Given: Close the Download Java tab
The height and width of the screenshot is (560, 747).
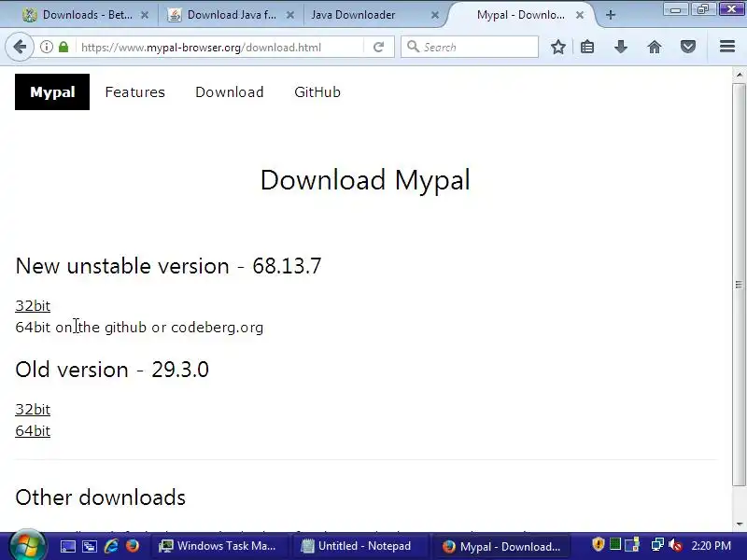Looking at the screenshot, I should click(x=289, y=15).
